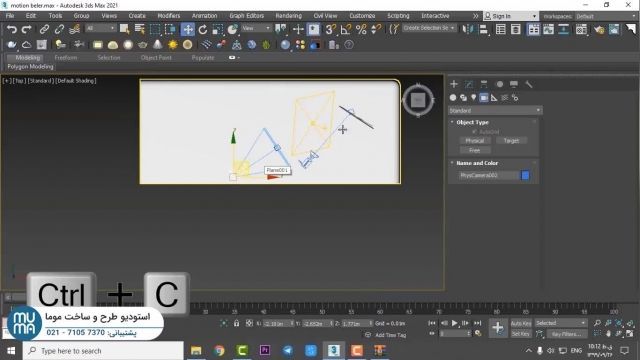The height and width of the screenshot is (360, 640).
Task: Open the Layer Explorer icon
Action: (x=516, y=29)
